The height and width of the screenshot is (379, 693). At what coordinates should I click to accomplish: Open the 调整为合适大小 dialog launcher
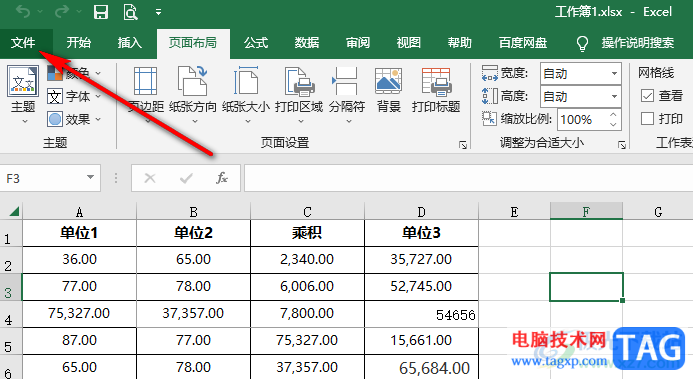[x=622, y=145]
